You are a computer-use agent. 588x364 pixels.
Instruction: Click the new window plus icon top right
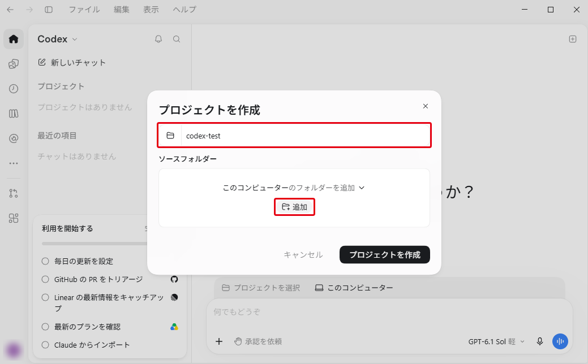coord(573,39)
